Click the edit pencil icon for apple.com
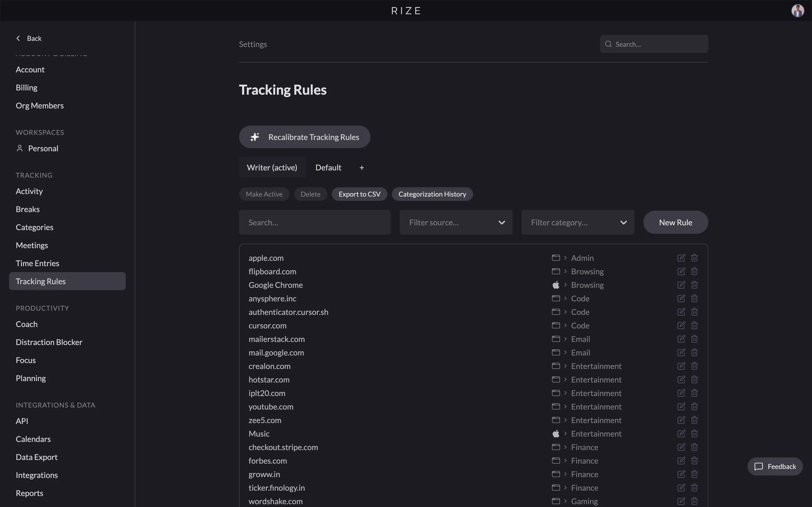 pyautogui.click(x=681, y=257)
